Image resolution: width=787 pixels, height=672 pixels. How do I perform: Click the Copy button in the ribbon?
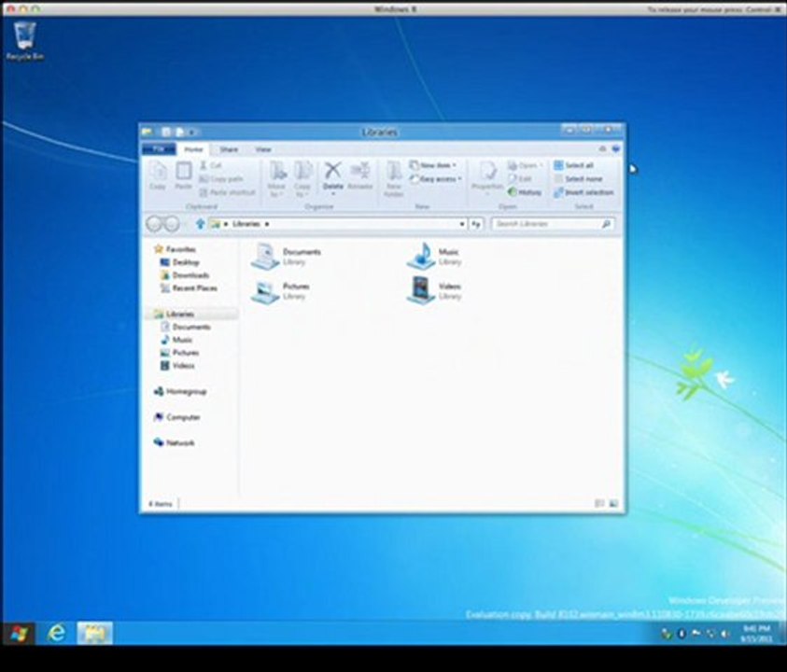[x=158, y=175]
